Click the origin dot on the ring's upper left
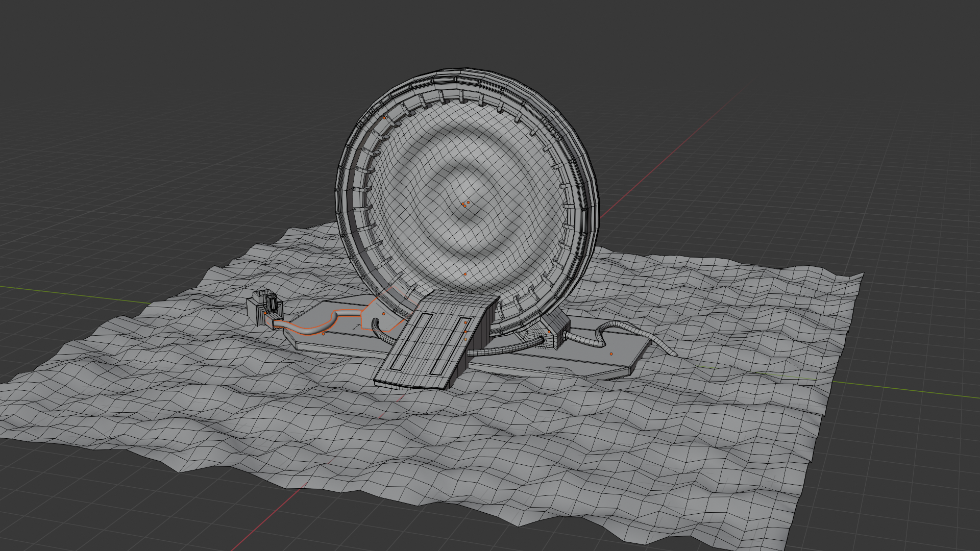This screenshot has width=980, height=551. [x=384, y=118]
